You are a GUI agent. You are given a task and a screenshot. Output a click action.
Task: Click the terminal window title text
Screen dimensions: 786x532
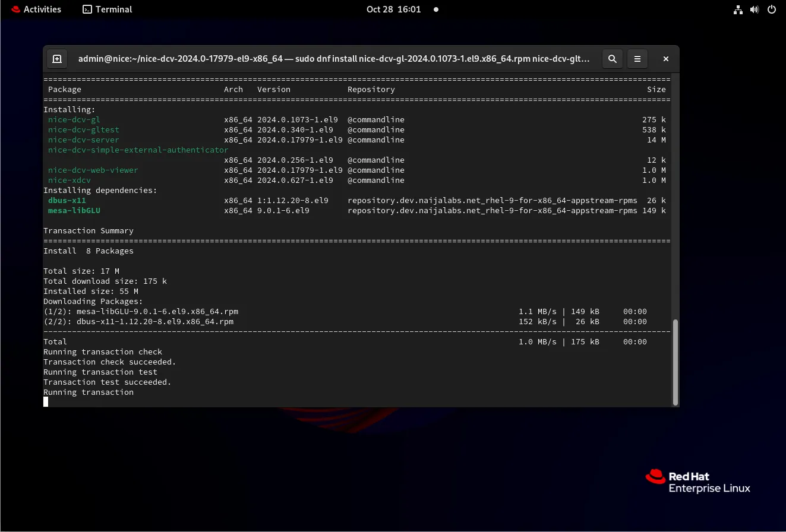point(334,59)
